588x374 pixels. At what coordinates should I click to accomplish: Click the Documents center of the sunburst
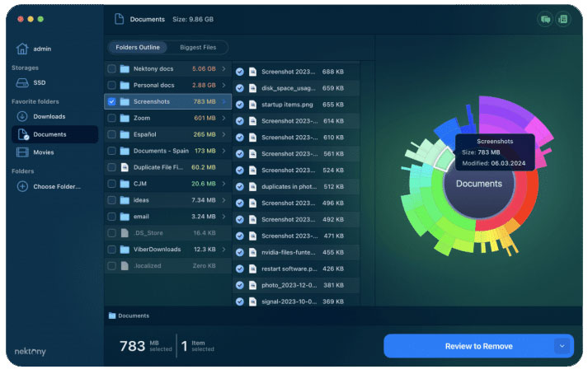479,184
